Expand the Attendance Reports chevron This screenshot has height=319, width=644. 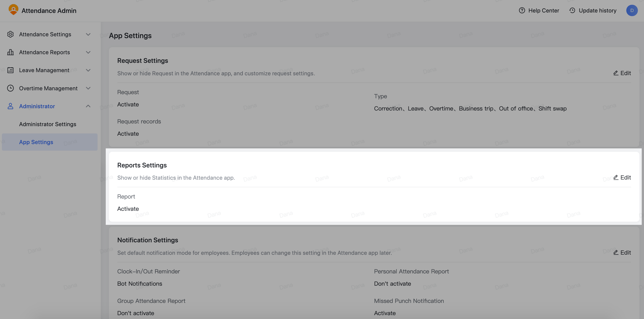[88, 52]
